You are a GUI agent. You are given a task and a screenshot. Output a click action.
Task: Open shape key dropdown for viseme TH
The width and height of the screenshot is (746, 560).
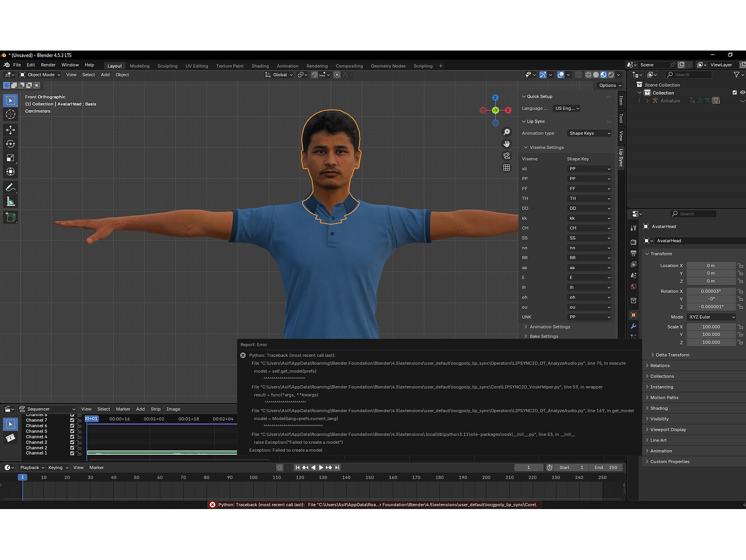[x=590, y=198]
